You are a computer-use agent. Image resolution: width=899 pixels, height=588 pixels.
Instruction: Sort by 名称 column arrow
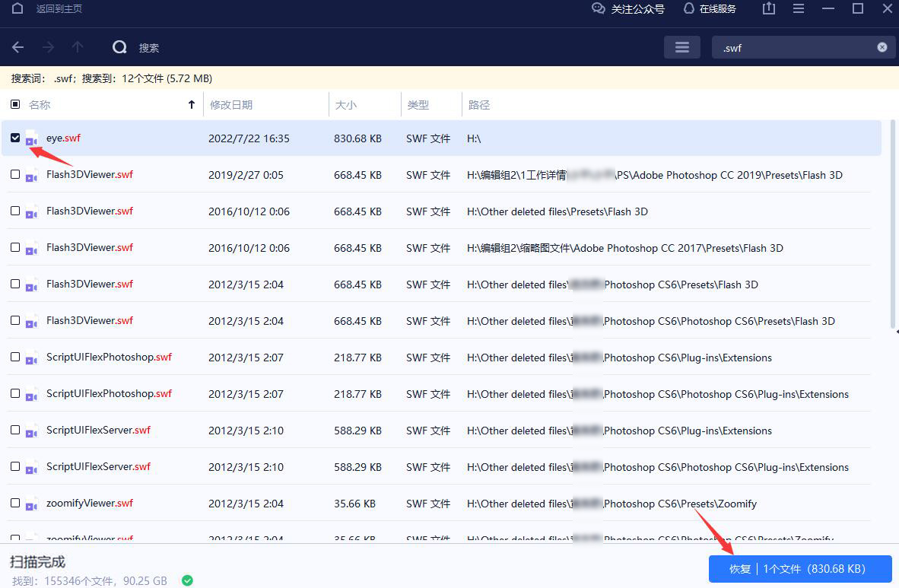point(191,105)
